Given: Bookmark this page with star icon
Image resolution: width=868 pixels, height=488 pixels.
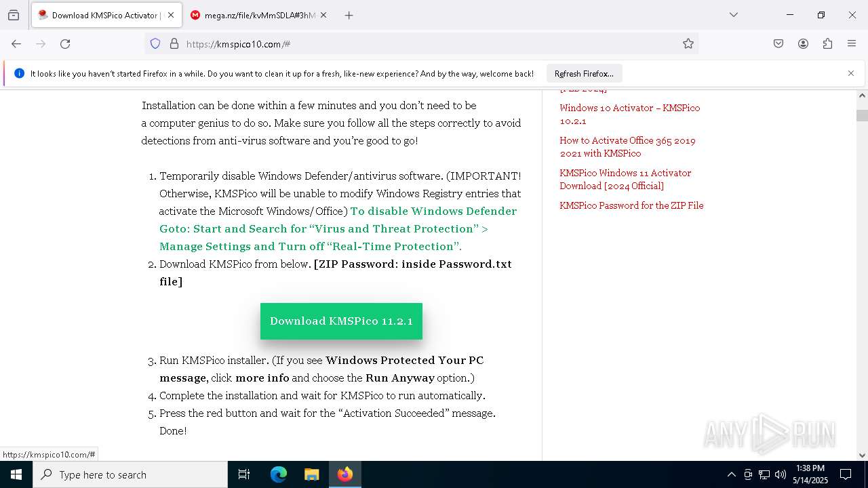Looking at the screenshot, I should click(x=688, y=43).
